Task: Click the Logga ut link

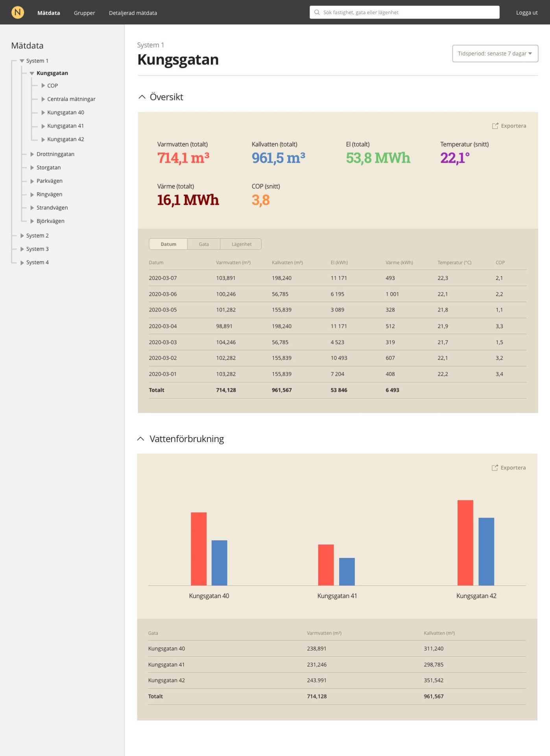Action: tap(526, 13)
